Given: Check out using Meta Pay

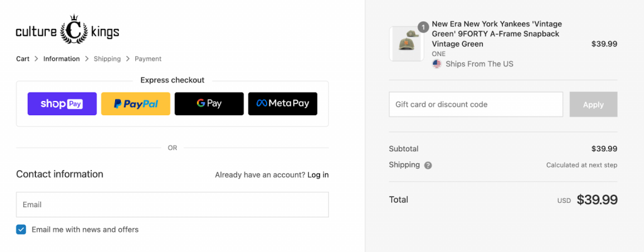Looking at the screenshot, I should pyautogui.click(x=282, y=104).
